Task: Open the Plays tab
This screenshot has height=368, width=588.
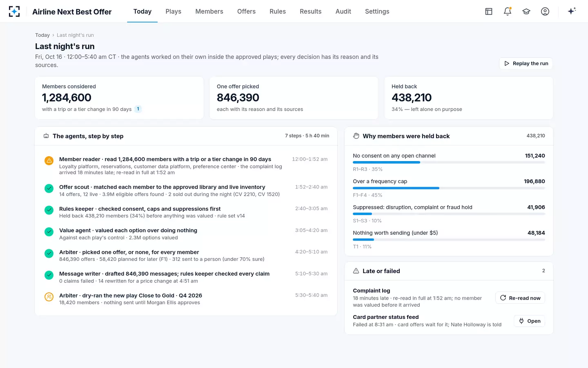Action: 174,11
